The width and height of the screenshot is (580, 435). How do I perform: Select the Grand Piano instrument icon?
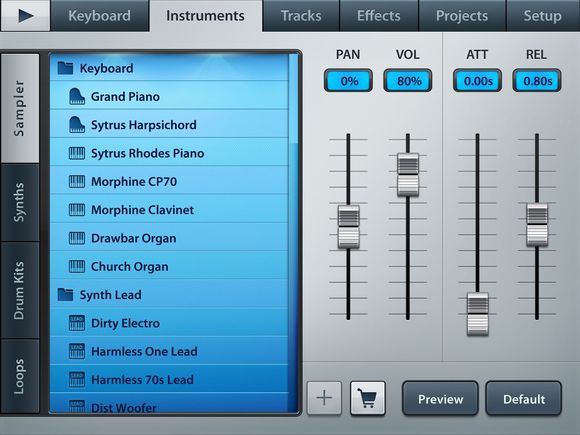77,97
